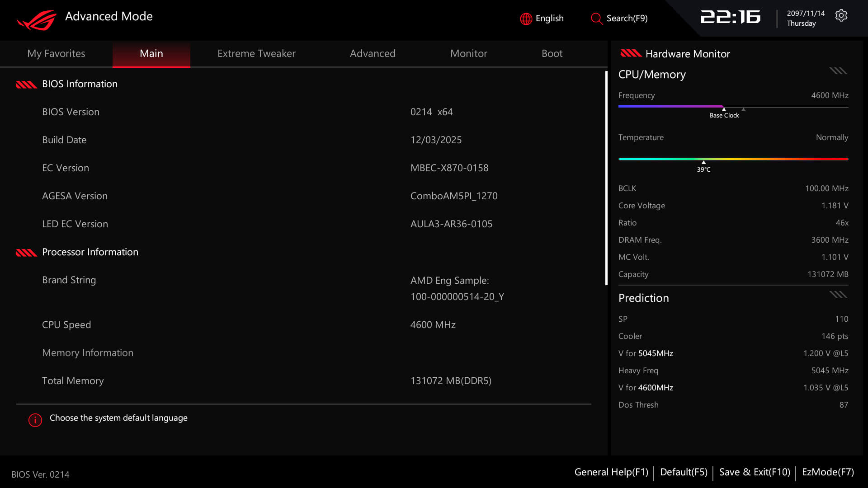868x488 pixels.
Task: Switch to EzMode(F7)
Action: pyautogui.click(x=827, y=472)
